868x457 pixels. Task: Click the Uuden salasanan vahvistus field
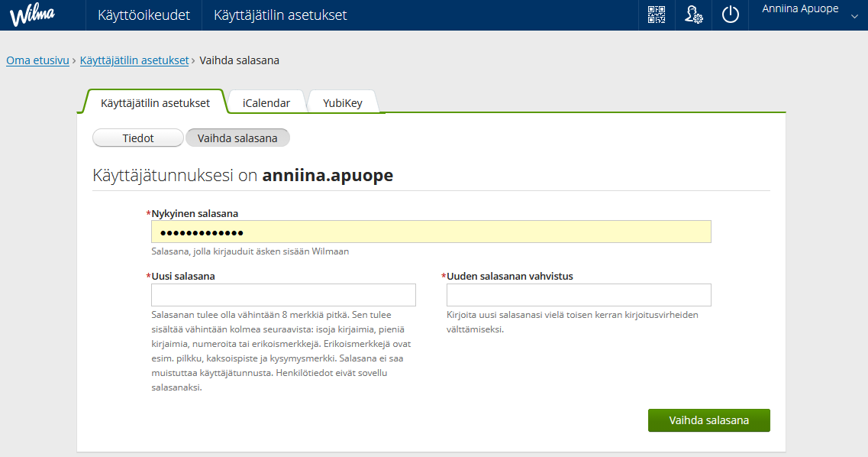(x=579, y=295)
